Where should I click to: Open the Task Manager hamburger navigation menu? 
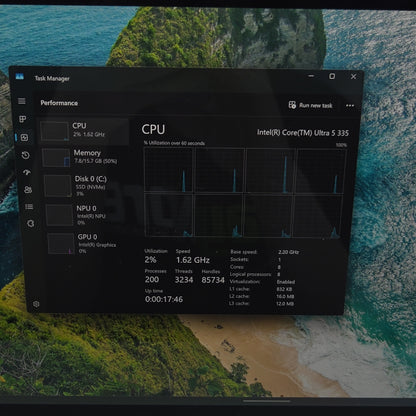22,101
